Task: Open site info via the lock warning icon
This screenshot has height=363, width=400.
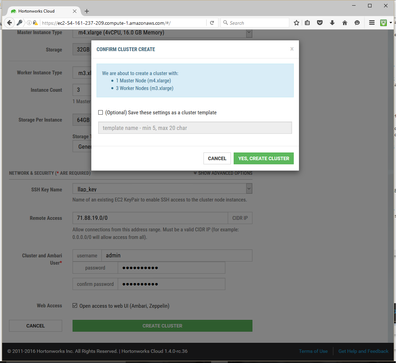Action: [35, 23]
